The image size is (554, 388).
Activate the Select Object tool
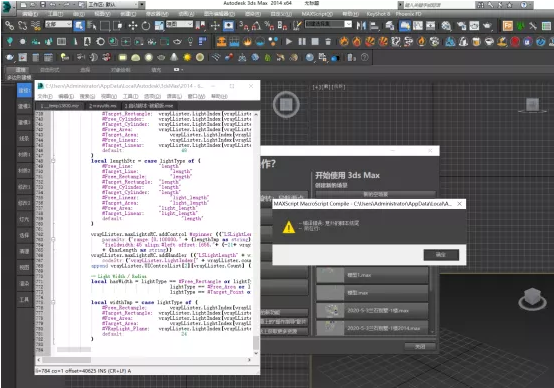tap(79, 25)
